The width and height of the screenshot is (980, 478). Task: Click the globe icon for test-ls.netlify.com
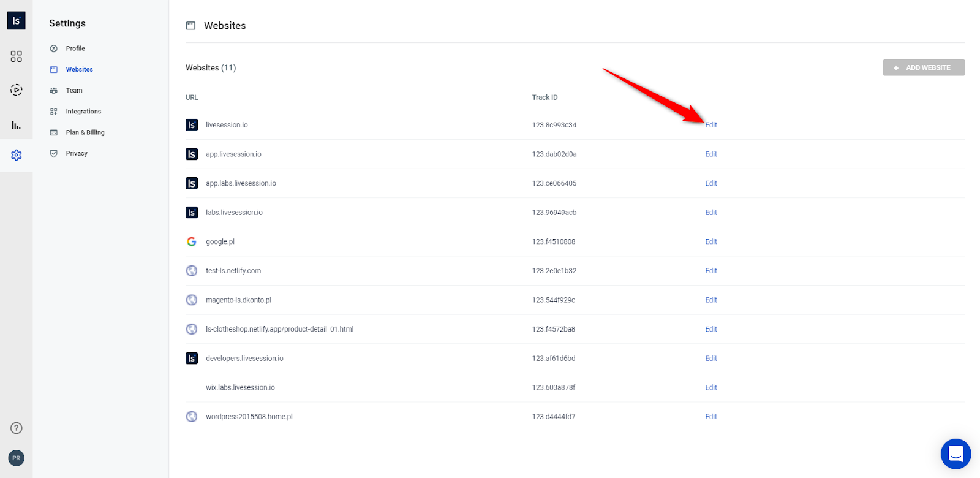(192, 271)
